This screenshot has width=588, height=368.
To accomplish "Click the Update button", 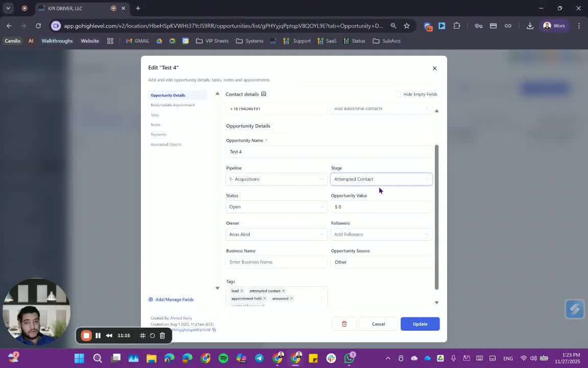I will tap(420, 324).
